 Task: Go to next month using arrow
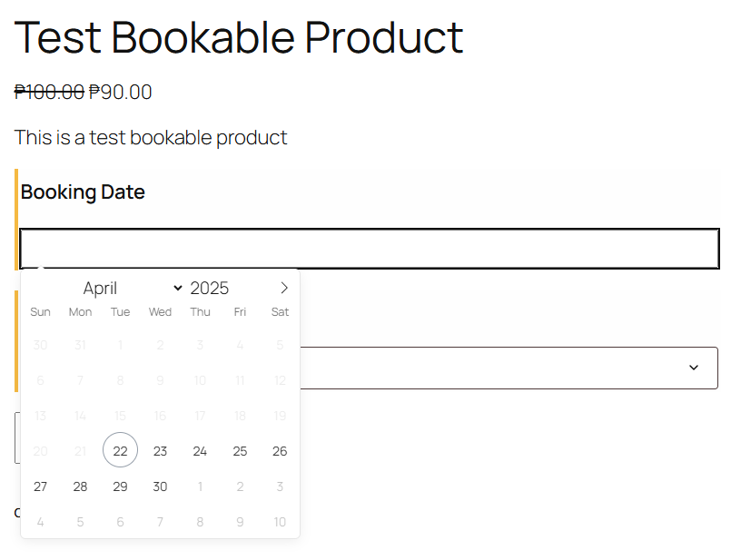tap(284, 288)
